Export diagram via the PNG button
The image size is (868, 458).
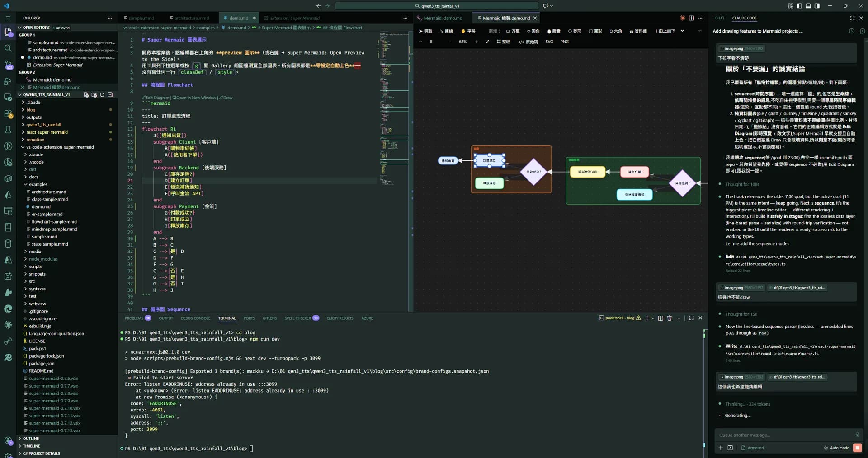pos(564,42)
